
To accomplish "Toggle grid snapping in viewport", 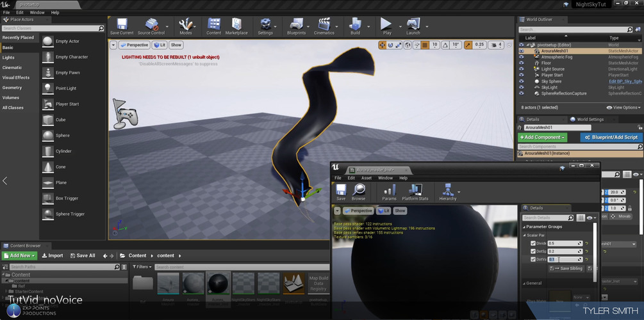I will point(425,45).
